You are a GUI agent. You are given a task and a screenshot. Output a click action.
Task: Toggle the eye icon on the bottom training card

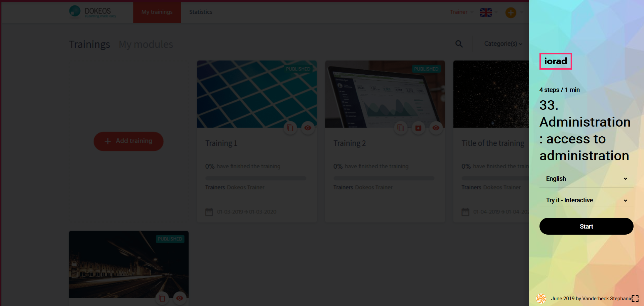point(179,298)
